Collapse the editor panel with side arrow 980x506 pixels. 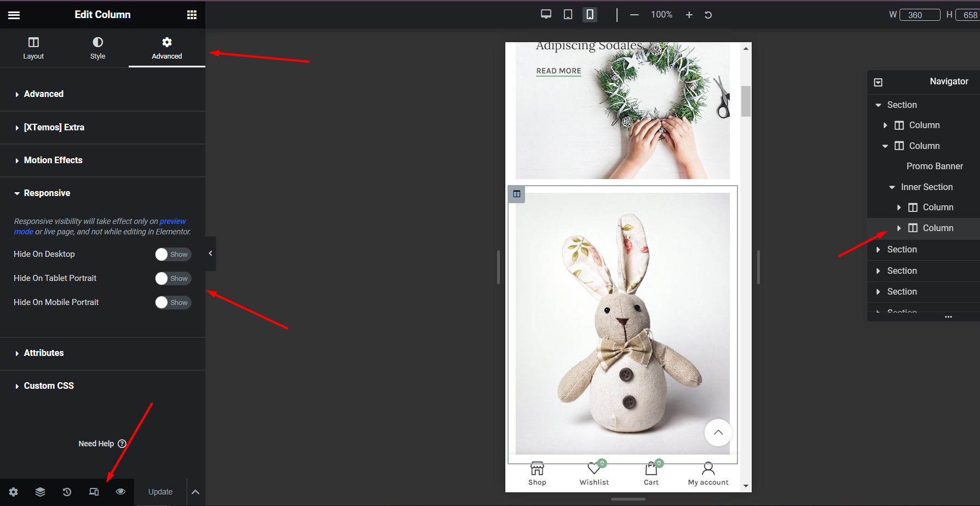210,254
